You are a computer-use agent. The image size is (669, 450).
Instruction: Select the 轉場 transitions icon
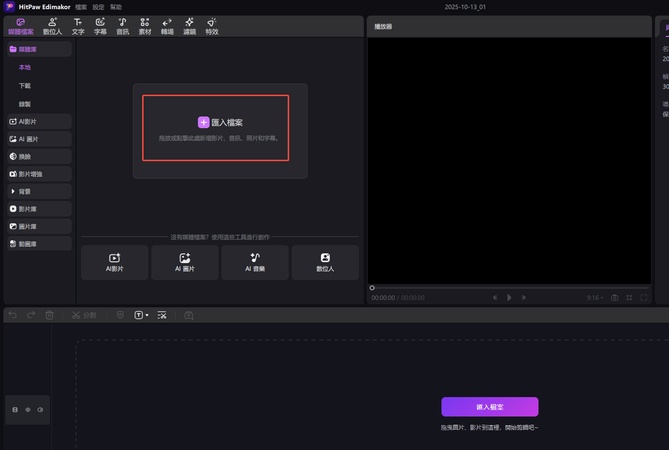(167, 26)
